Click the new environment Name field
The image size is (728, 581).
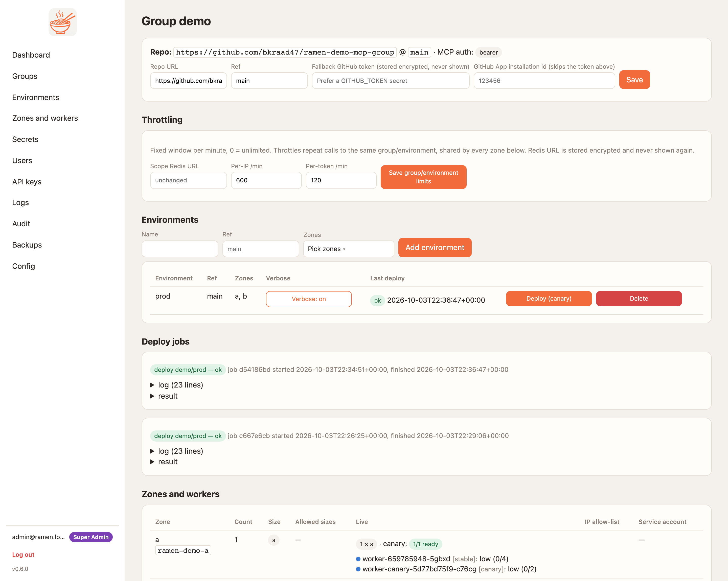[180, 249]
